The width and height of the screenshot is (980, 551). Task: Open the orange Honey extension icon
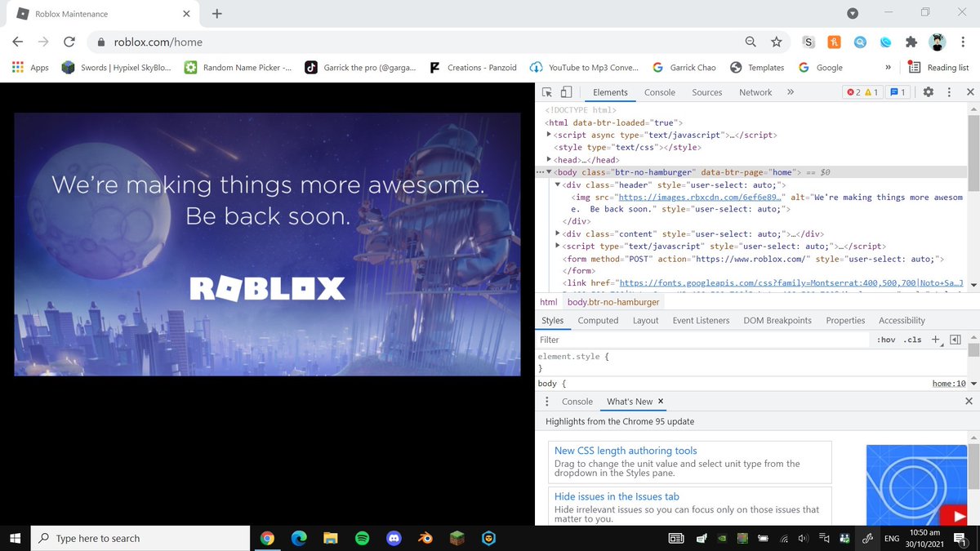click(x=834, y=42)
